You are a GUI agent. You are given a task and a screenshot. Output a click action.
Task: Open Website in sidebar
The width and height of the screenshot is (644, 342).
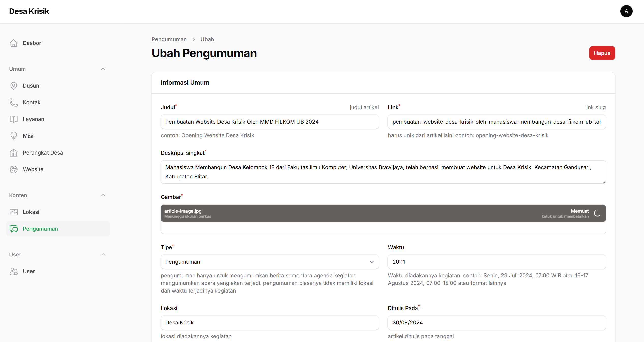(x=58, y=169)
